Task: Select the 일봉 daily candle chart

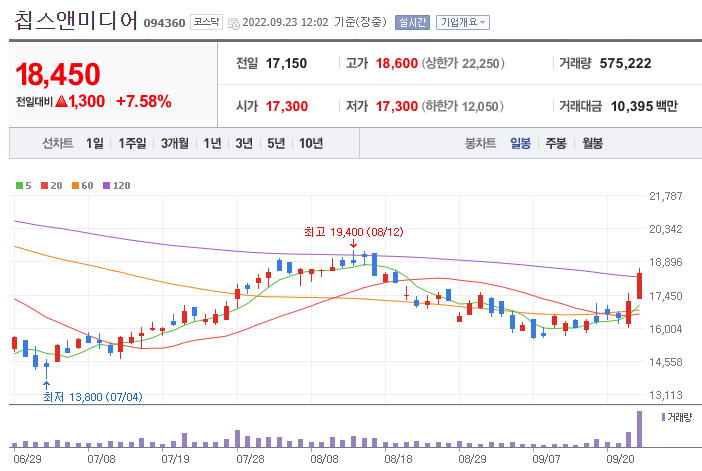Action: pyautogui.click(x=520, y=143)
